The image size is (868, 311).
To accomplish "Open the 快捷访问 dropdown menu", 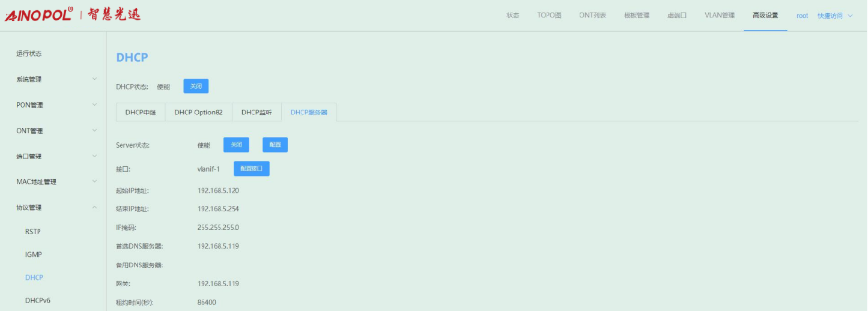I will 835,16.
